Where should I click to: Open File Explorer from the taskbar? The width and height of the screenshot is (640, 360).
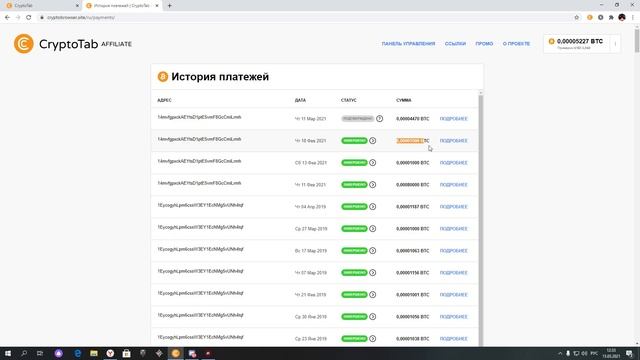pos(94,353)
